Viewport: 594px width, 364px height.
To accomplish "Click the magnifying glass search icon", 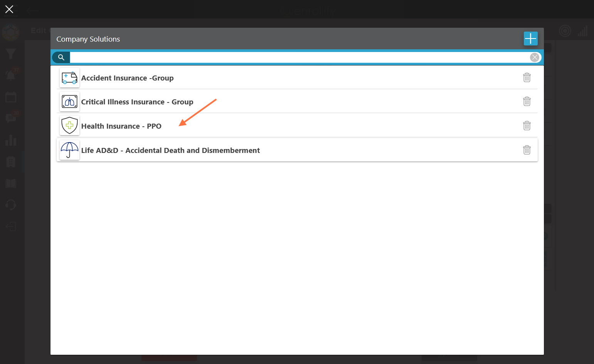I will pyautogui.click(x=61, y=57).
